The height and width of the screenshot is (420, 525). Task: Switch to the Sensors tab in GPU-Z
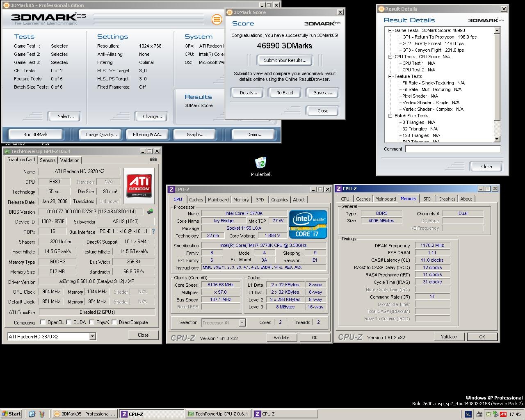48,160
